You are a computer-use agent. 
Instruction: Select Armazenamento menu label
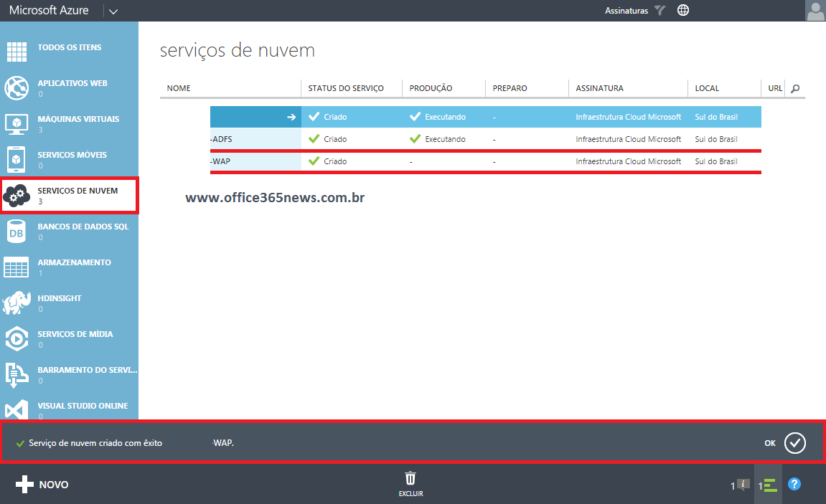click(75, 262)
